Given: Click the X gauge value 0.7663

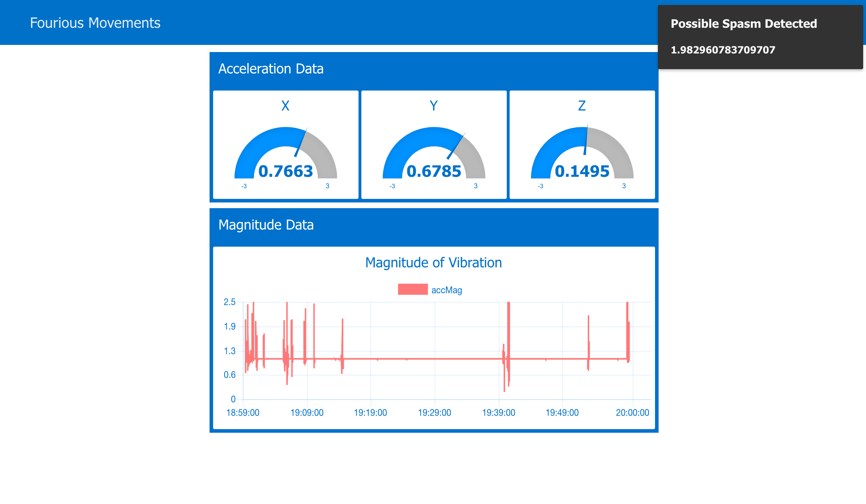Looking at the screenshot, I should (285, 171).
